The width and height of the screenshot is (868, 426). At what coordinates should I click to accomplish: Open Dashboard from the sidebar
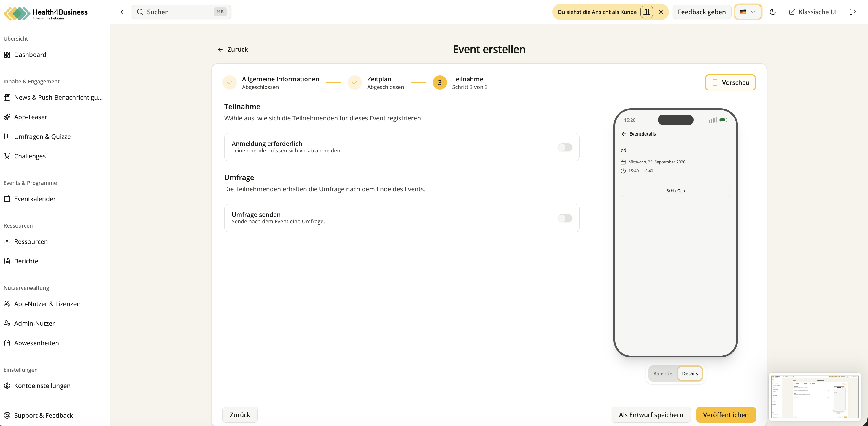click(x=30, y=55)
